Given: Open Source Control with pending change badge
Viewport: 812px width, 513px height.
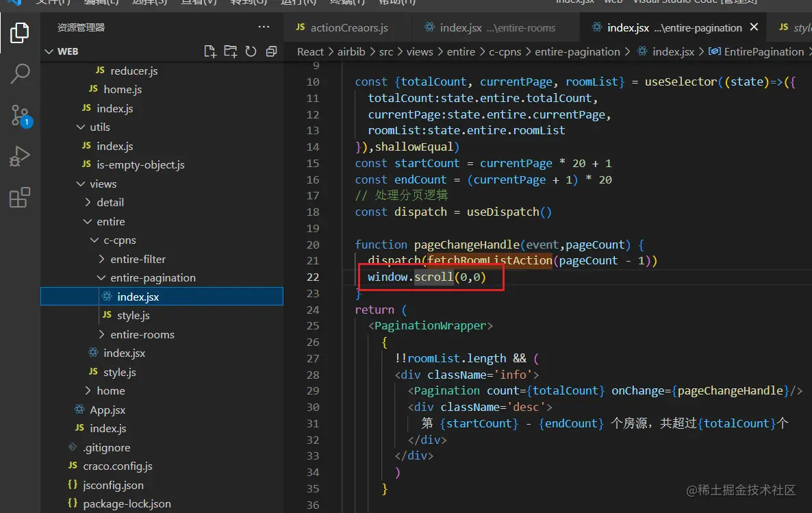Looking at the screenshot, I should [x=20, y=115].
